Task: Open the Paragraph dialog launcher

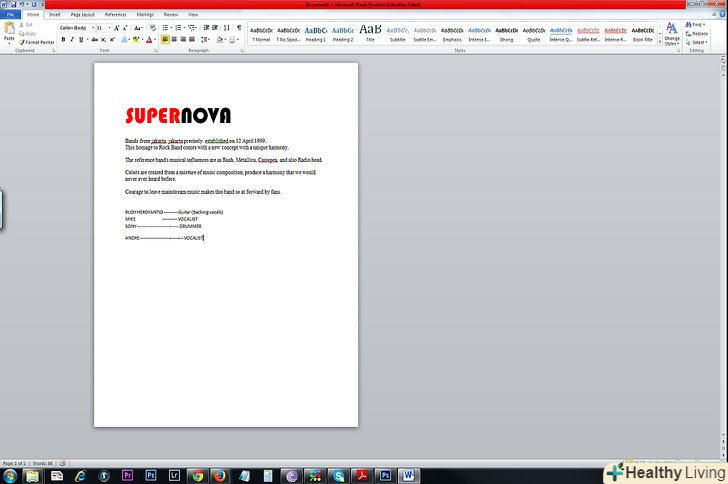Action: 242,51
